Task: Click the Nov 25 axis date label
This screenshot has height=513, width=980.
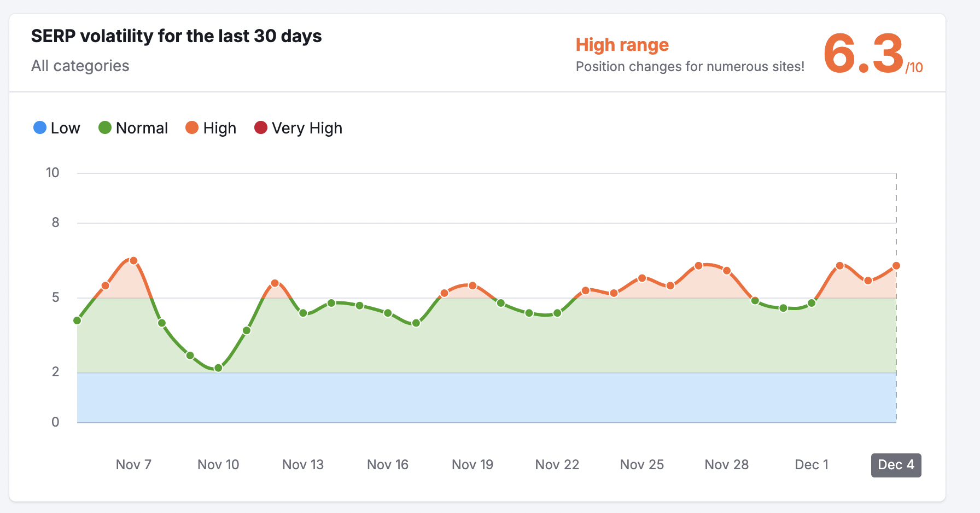Action: tap(641, 465)
